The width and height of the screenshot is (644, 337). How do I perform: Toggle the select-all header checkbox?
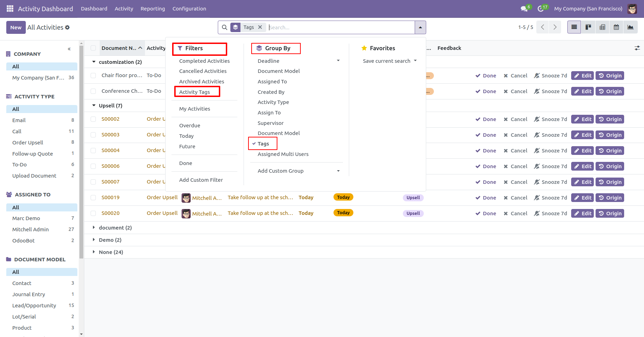pos(93,48)
